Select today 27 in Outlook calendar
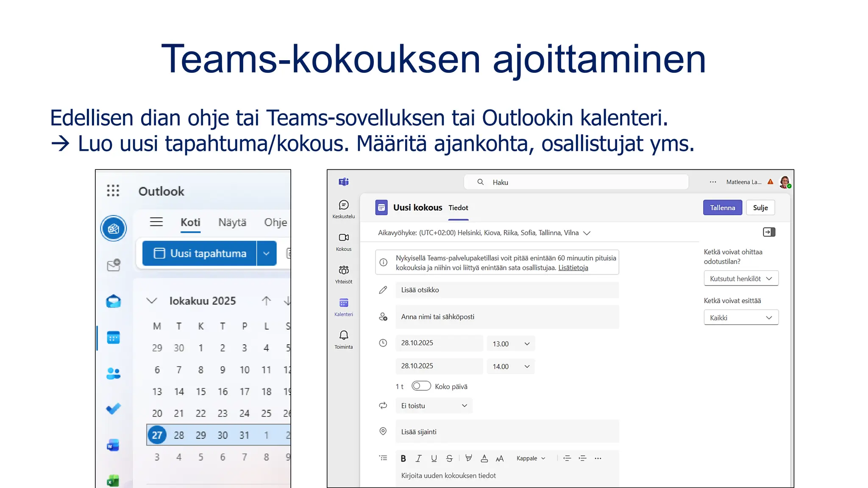868x488 pixels. tap(157, 435)
